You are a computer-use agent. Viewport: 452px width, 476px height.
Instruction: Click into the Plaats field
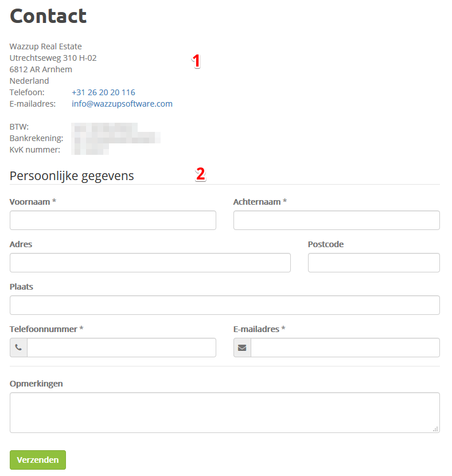pyautogui.click(x=225, y=305)
